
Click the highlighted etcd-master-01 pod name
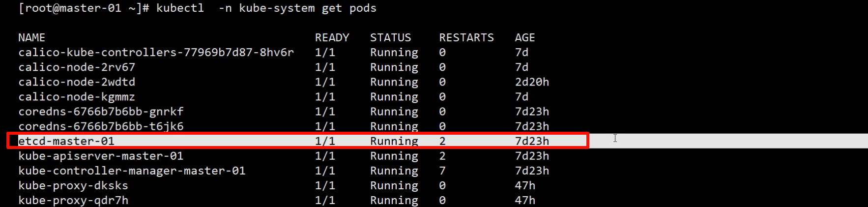66,141
